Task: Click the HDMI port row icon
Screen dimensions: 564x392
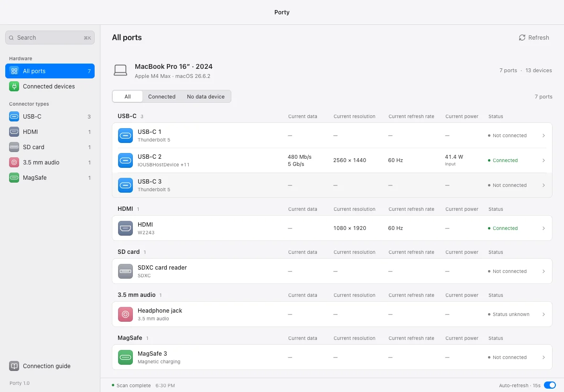Action: coord(126,229)
